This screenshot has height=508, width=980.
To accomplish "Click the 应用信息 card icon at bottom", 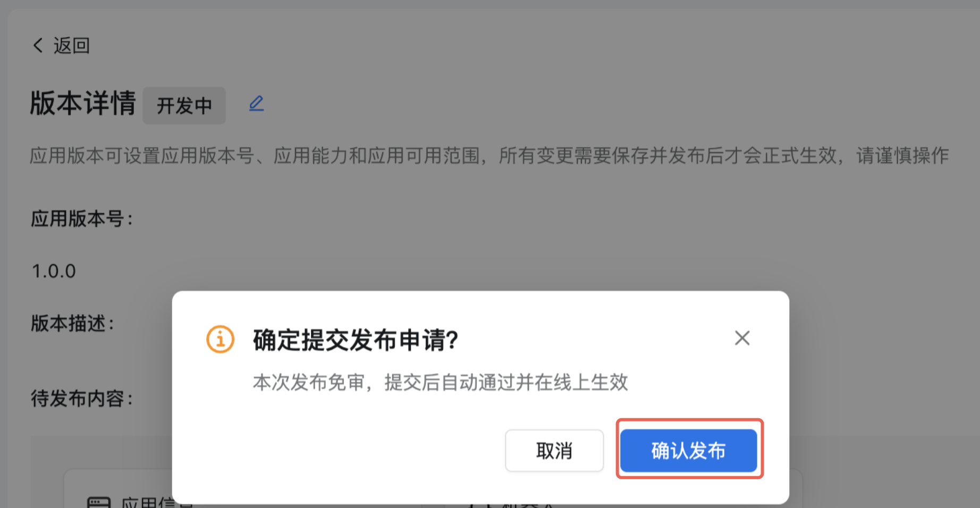I will [99, 503].
